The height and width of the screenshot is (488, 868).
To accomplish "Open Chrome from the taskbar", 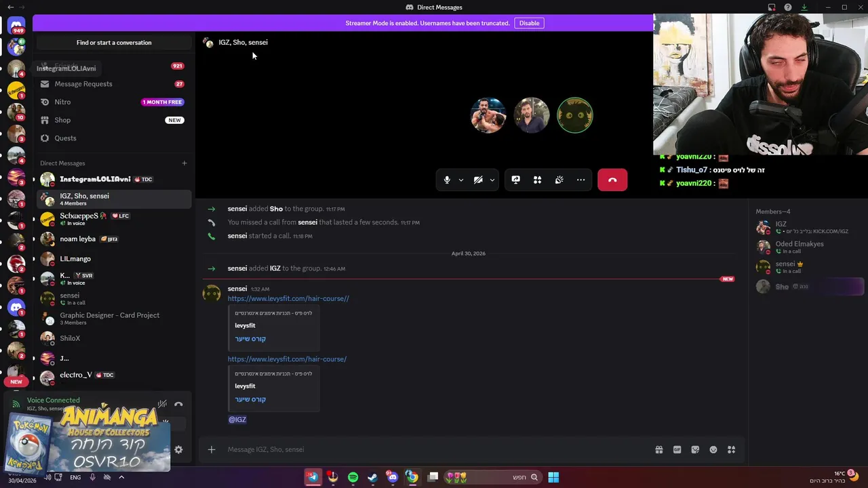I will coord(412,477).
